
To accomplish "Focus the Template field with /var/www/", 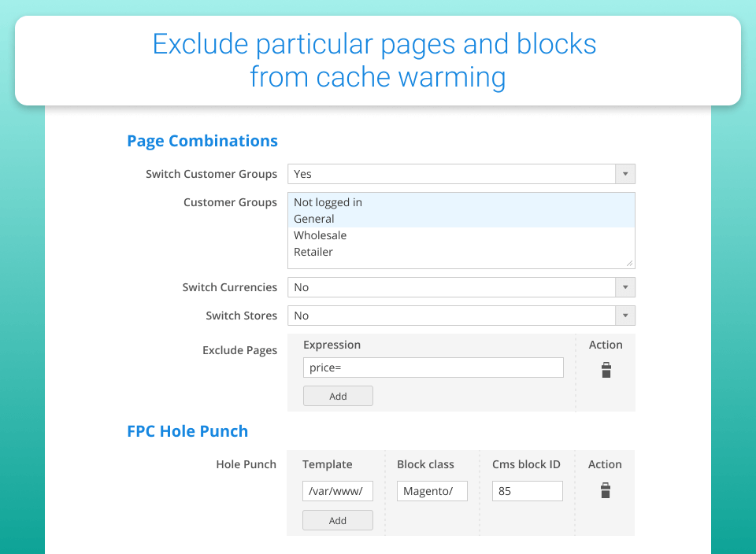I will (x=337, y=491).
